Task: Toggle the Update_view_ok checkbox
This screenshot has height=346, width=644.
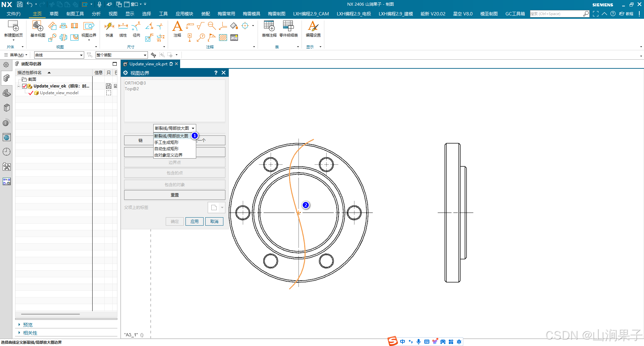Action: click(x=24, y=86)
